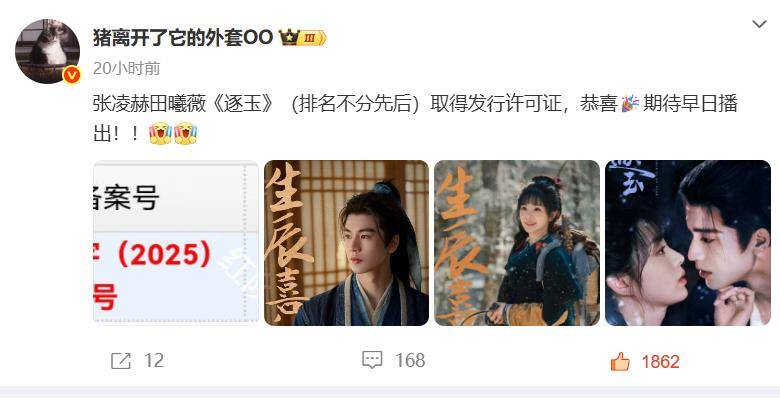View the female actor snowy poster
This screenshot has height=400, width=780.
[517, 243]
